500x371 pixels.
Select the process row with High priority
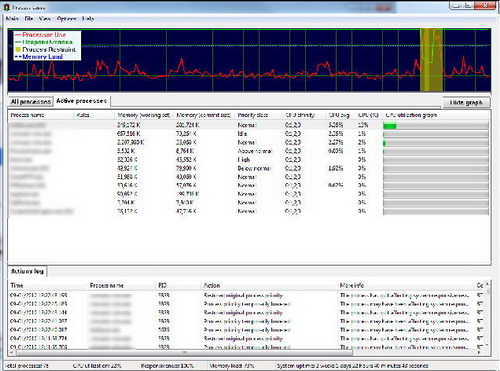[249, 160]
